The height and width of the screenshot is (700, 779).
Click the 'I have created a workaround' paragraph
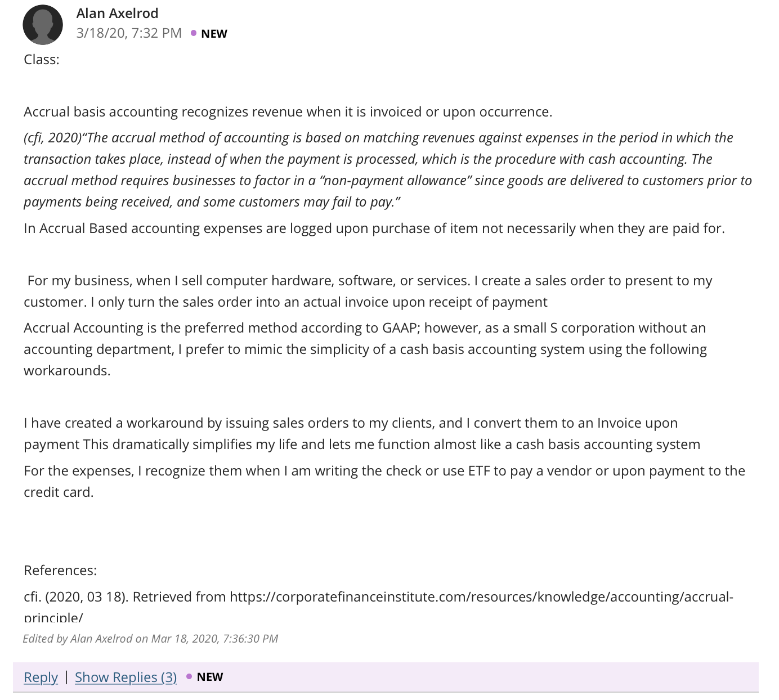[x=362, y=434]
